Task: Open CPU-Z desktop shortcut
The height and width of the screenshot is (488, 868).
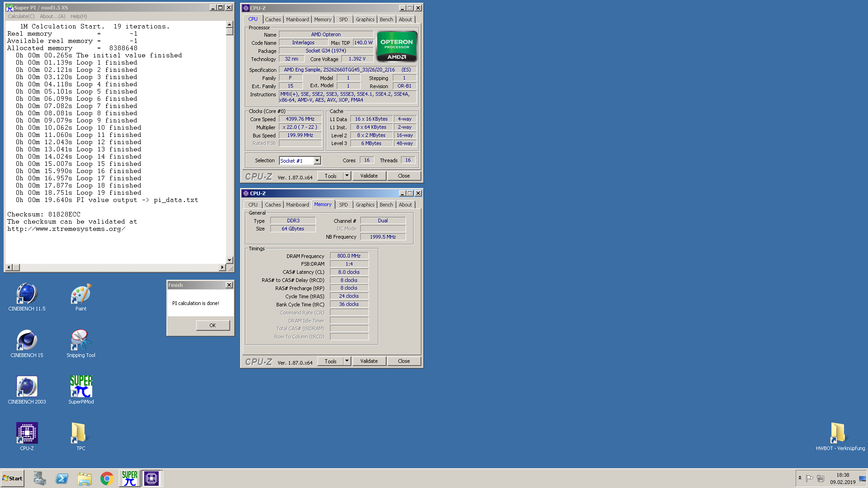Action: pyautogui.click(x=27, y=436)
